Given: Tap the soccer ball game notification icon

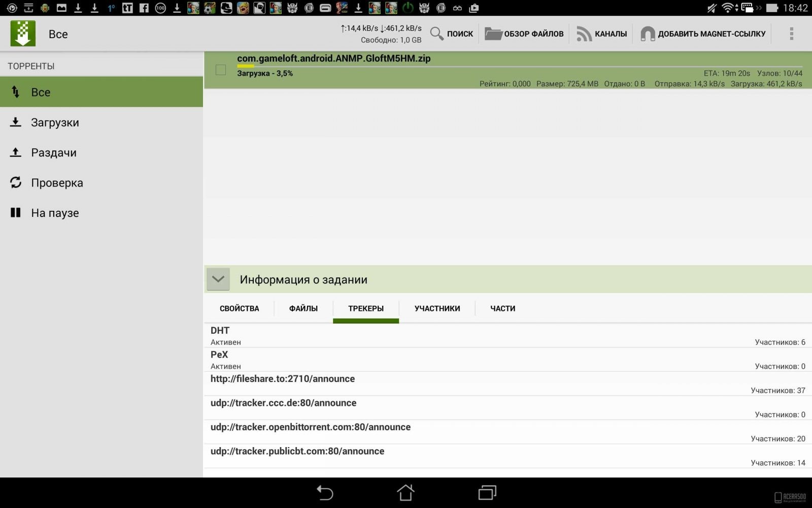Looking at the screenshot, I should 210,8.
